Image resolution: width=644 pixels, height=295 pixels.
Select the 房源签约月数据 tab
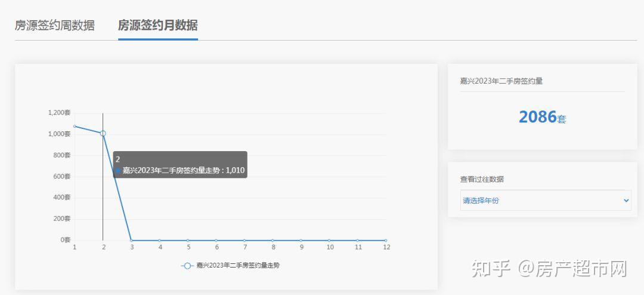[x=157, y=26]
